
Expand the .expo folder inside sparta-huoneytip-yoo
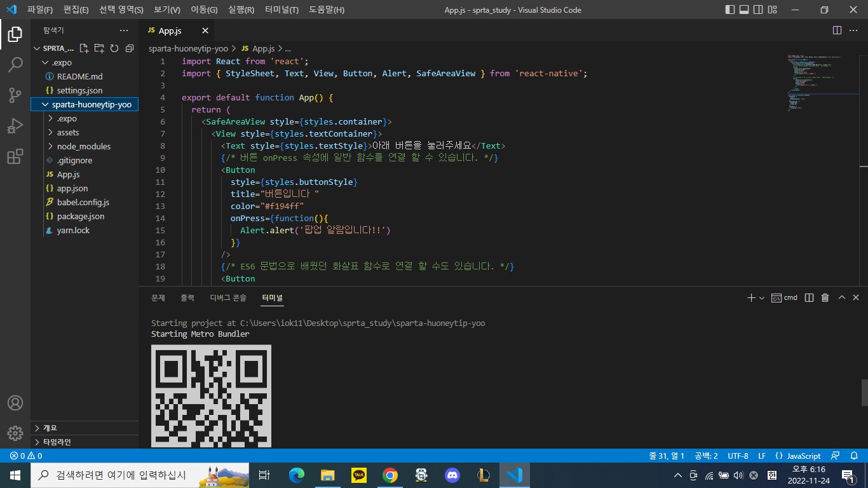click(51, 118)
